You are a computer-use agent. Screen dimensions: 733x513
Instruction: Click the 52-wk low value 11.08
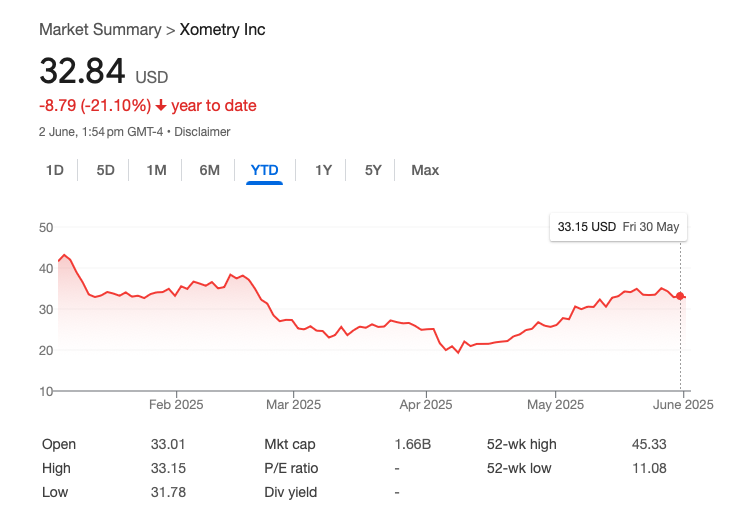(x=649, y=468)
